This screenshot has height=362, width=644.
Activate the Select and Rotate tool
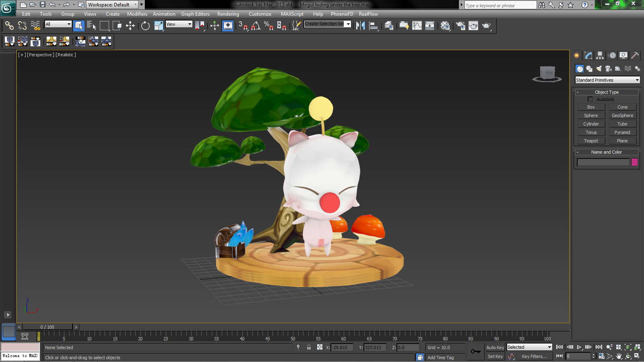[x=145, y=26]
